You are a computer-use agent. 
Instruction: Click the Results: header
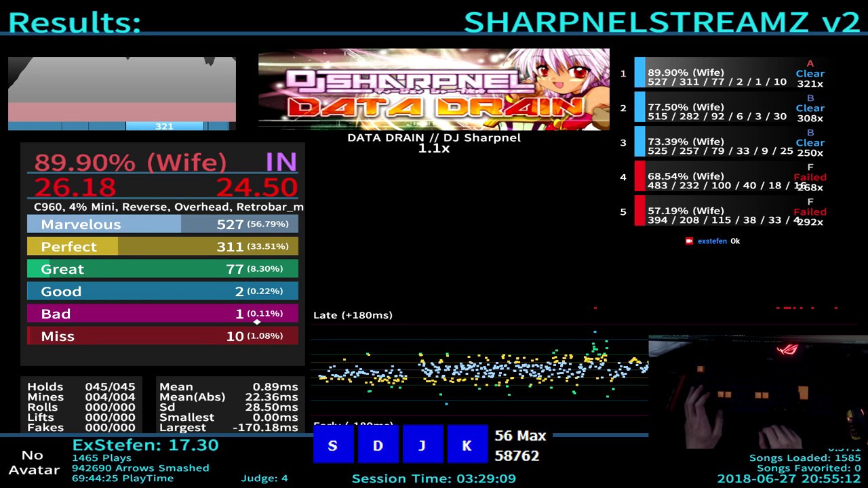coord(75,22)
